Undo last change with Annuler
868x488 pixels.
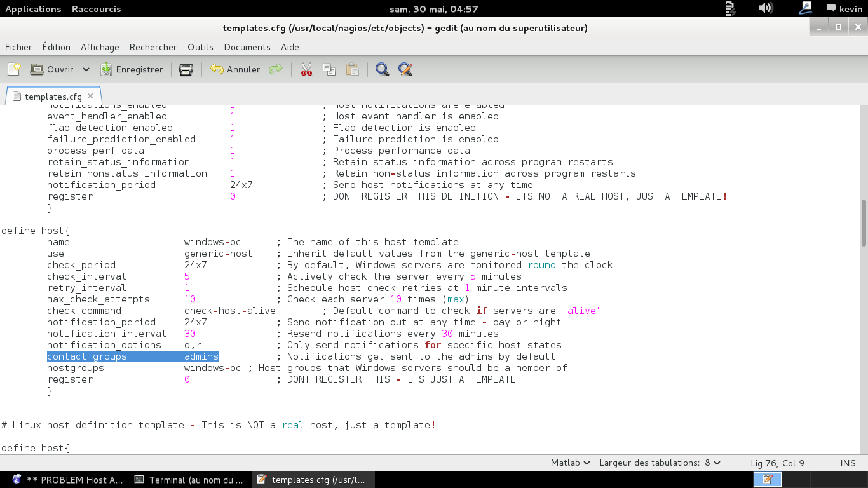click(235, 69)
